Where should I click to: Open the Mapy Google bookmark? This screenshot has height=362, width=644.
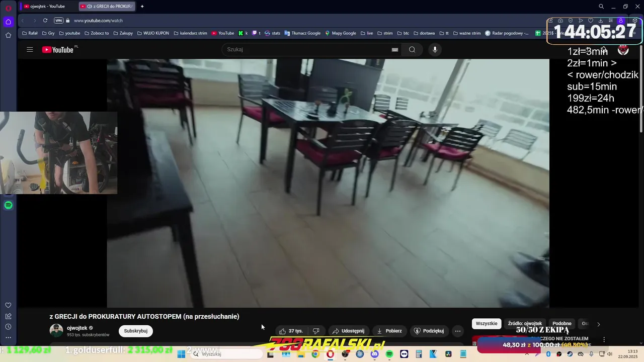pyautogui.click(x=341, y=33)
